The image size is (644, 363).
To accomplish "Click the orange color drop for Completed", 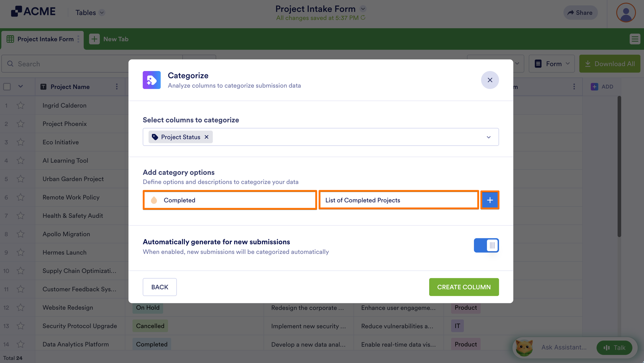I will [154, 200].
